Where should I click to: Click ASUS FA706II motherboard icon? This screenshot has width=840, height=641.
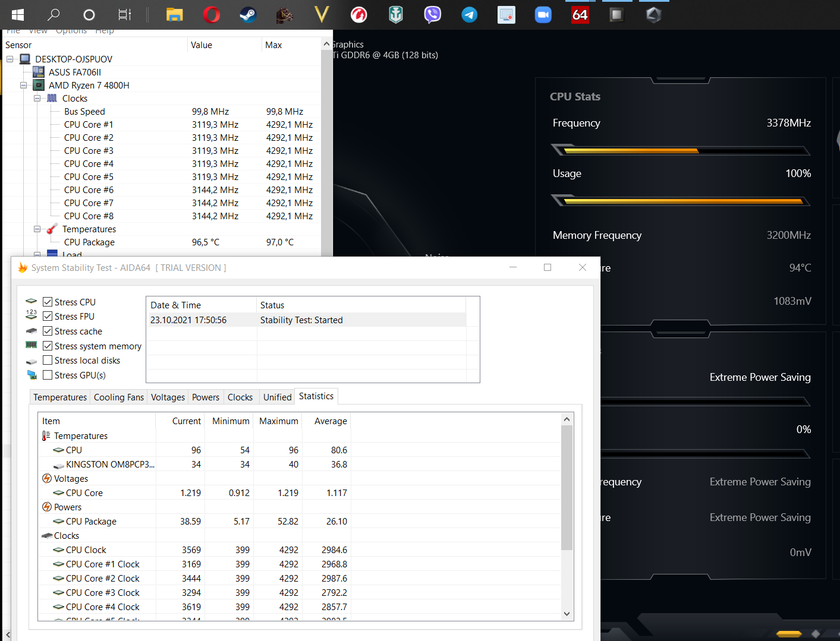(x=38, y=72)
